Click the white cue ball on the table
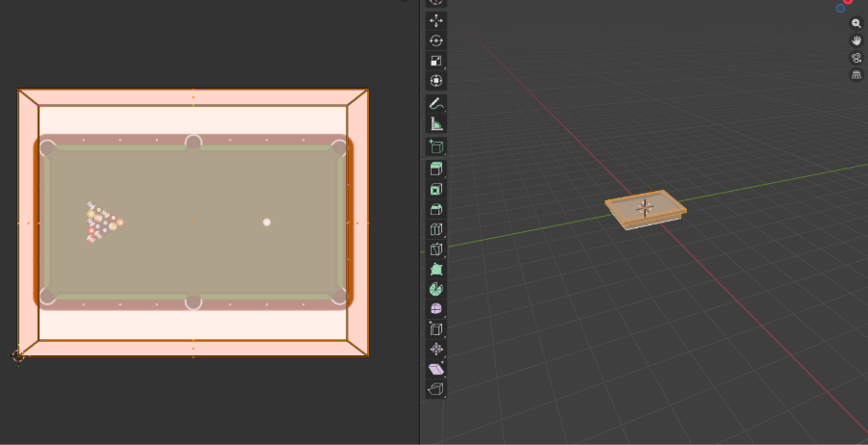The height and width of the screenshot is (445, 868). (267, 222)
